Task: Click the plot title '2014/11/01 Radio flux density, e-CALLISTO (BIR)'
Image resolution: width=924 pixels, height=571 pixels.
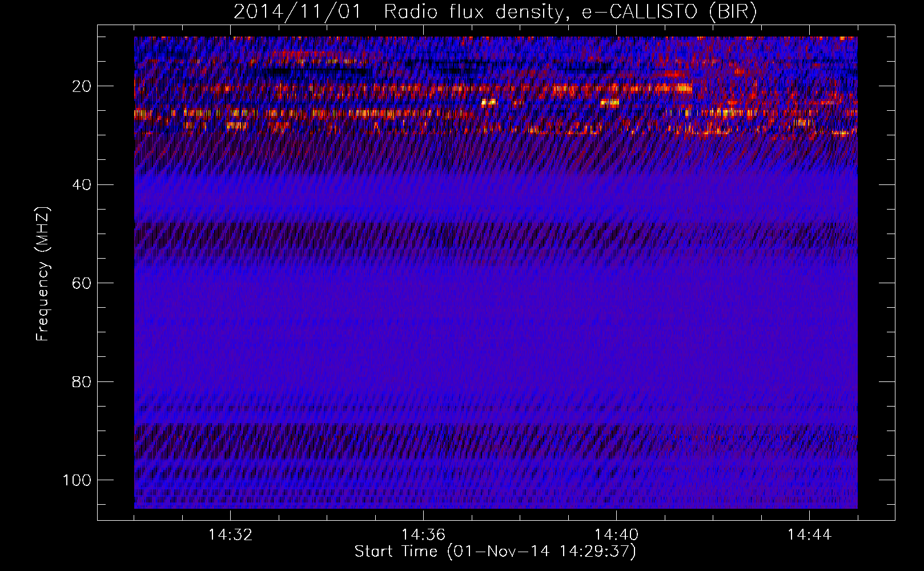Action: (x=495, y=12)
